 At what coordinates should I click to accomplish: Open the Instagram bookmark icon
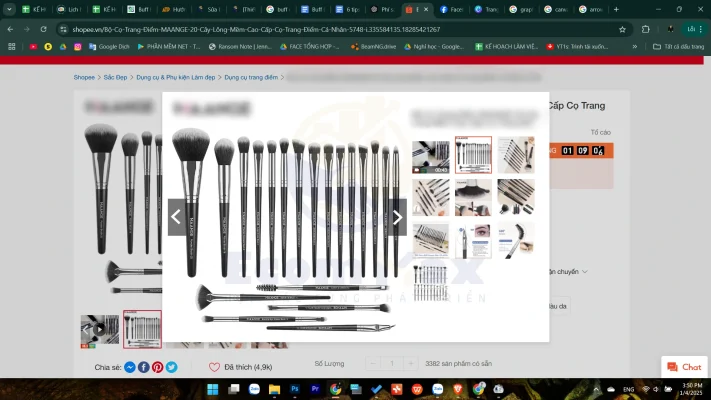point(78,46)
